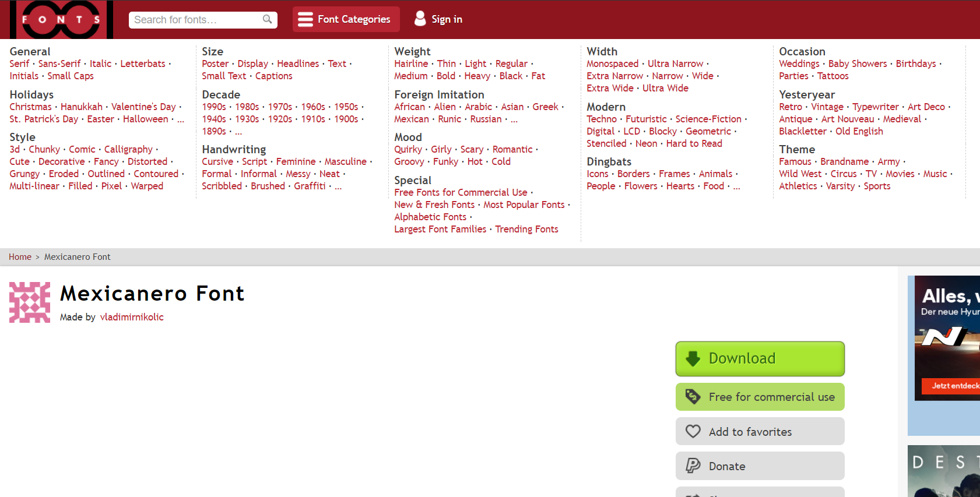
Task: Toggle the Font Categories menu
Action: (x=346, y=19)
